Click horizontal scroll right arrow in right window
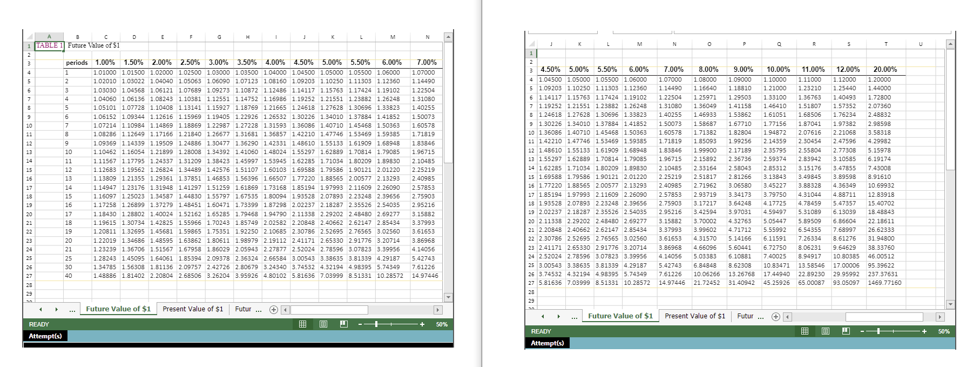The width and height of the screenshot is (980, 367). coord(941,317)
